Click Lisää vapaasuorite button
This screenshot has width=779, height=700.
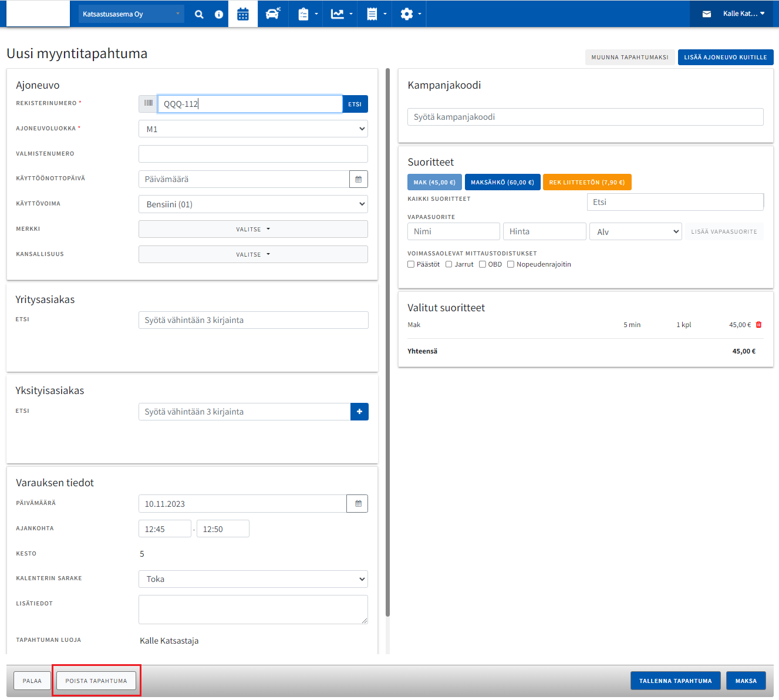click(724, 231)
